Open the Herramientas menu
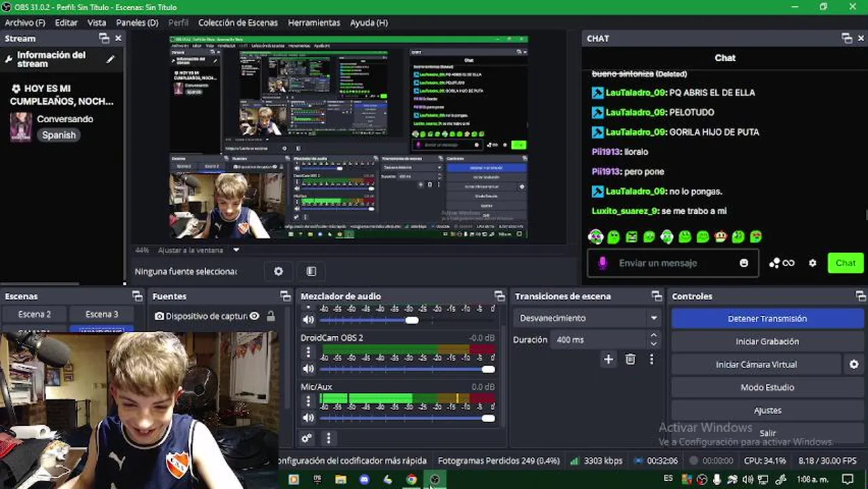The image size is (868, 489). click(x=314, y=22)
